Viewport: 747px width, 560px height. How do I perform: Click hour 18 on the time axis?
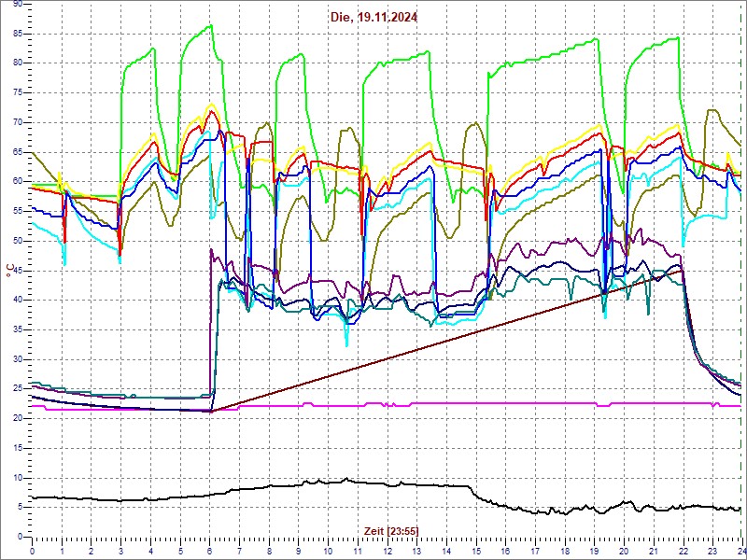click(x=565, y=551)
